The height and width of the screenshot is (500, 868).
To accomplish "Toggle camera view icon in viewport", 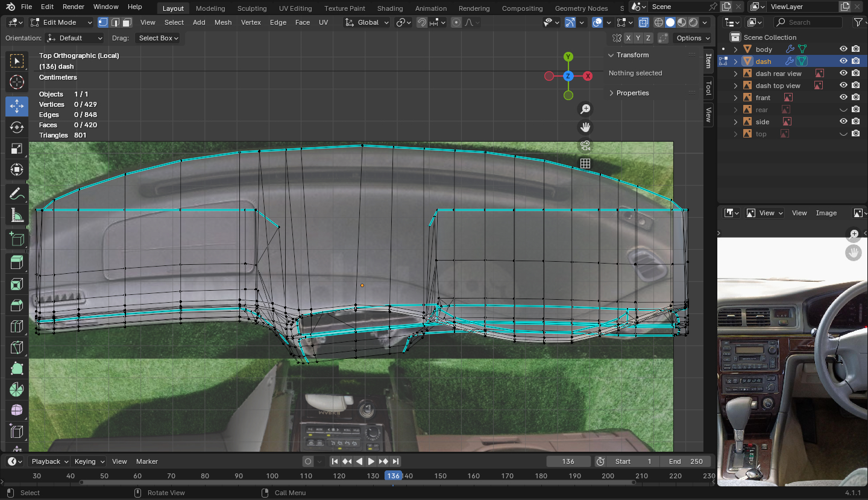I will [x=585, y=145].
